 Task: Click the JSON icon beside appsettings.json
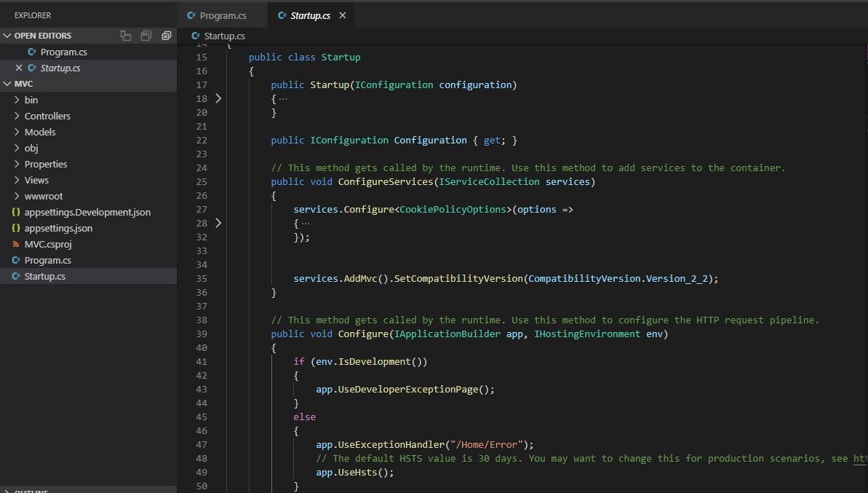point(15,228)
